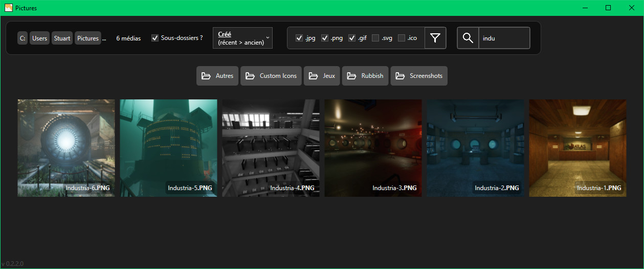Open the Jeux subfolder

[x=322, y=76]
